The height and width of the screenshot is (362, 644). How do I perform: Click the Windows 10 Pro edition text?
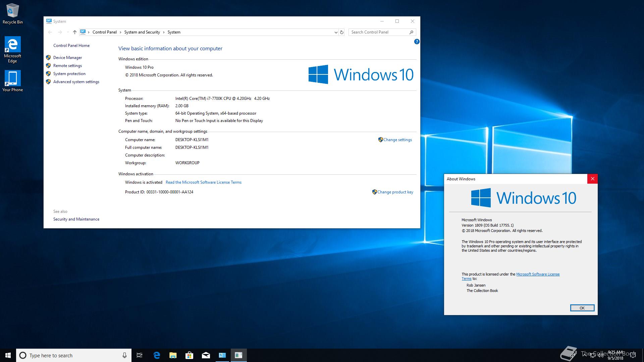pos(139,67)
